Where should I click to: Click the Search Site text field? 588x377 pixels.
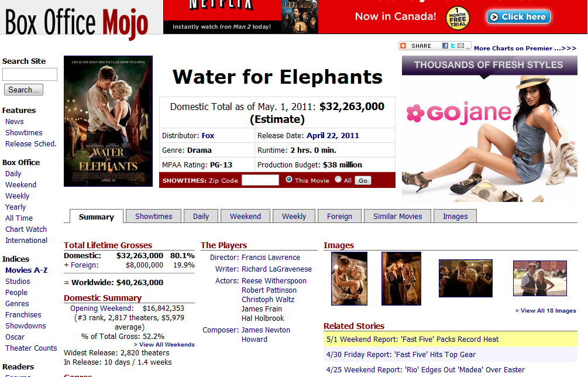click(30, 74)
